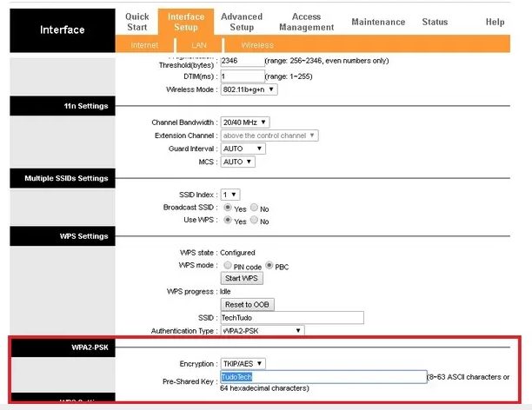Screen dimensions: 532x410
Task: Click the 'Configured' WPS state text
Action: tap(237, 253)
